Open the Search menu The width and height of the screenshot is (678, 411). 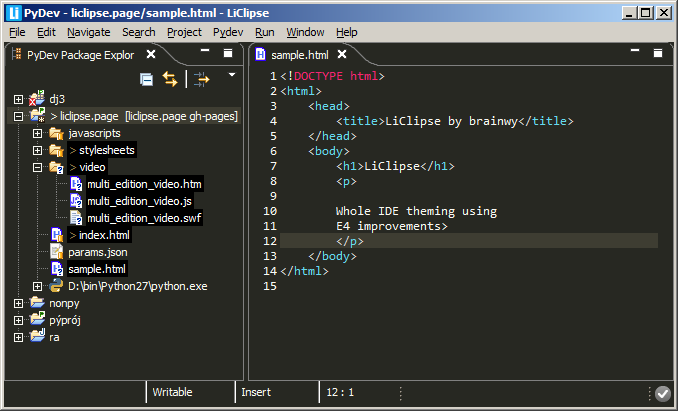tap(139, 32)
